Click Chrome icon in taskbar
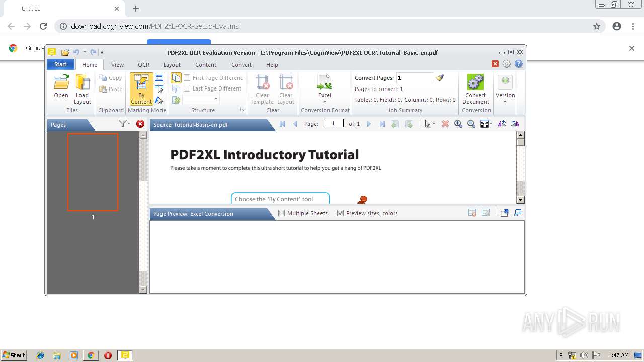Viewport: 644px width, 362px height. (91, 355)
